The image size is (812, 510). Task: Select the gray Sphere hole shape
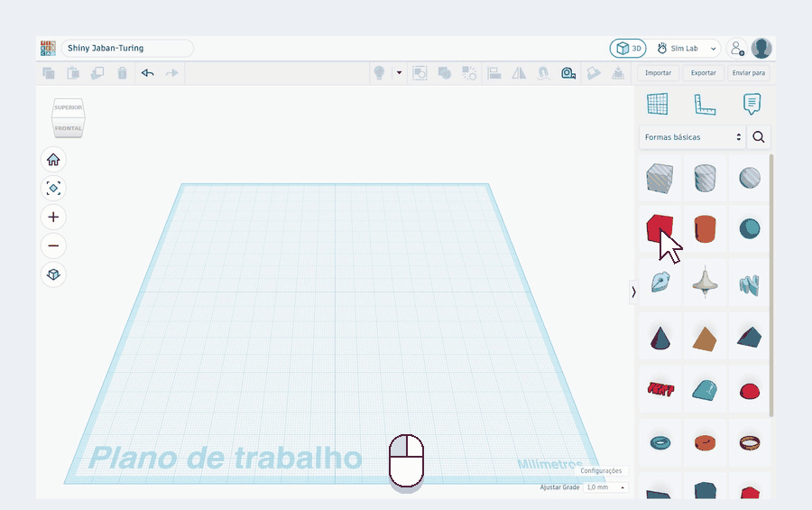(750, 178)
